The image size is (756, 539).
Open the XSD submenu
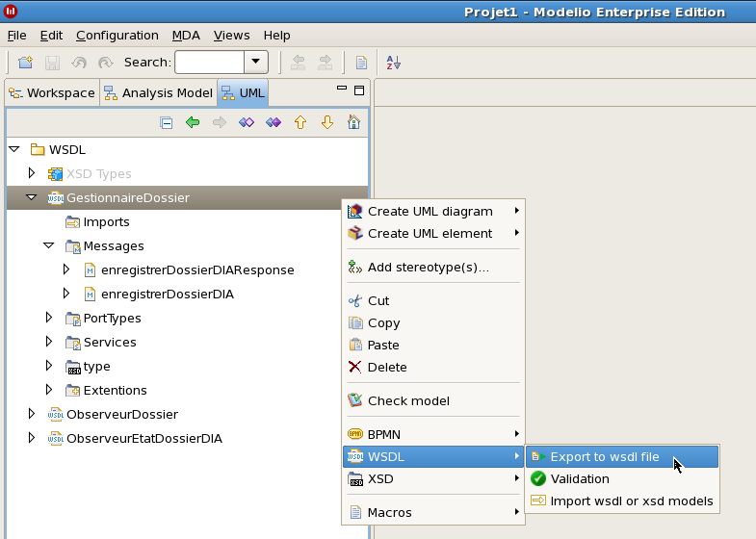(433, 478)
